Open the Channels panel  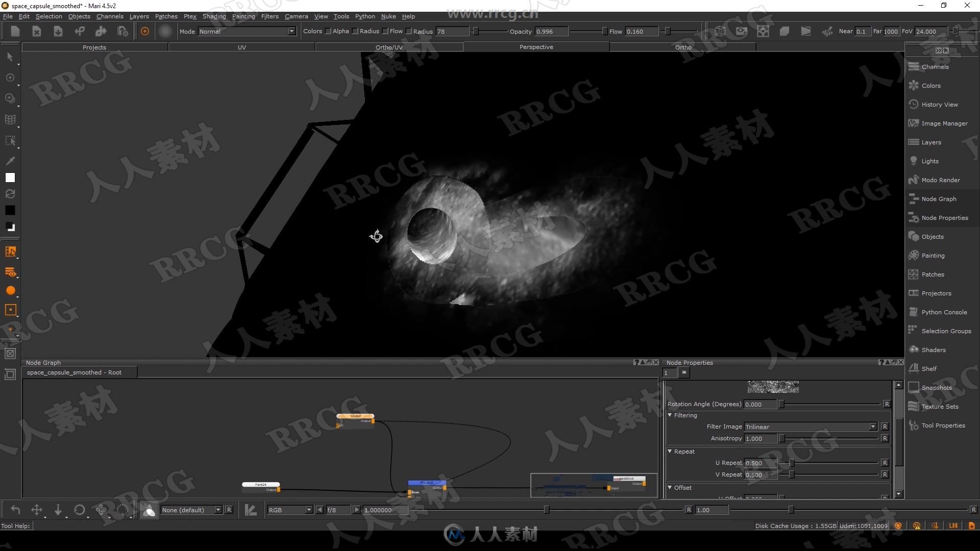click(x=936, y=66)
